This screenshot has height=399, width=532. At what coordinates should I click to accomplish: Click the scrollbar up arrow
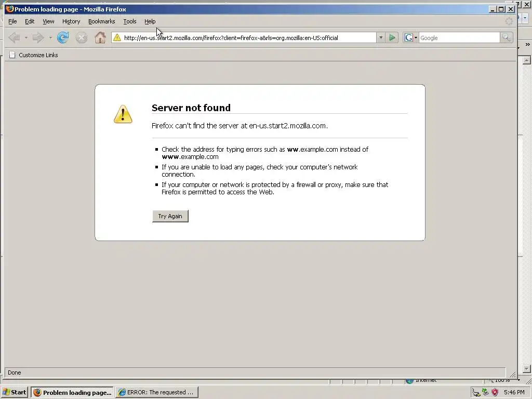527,60
